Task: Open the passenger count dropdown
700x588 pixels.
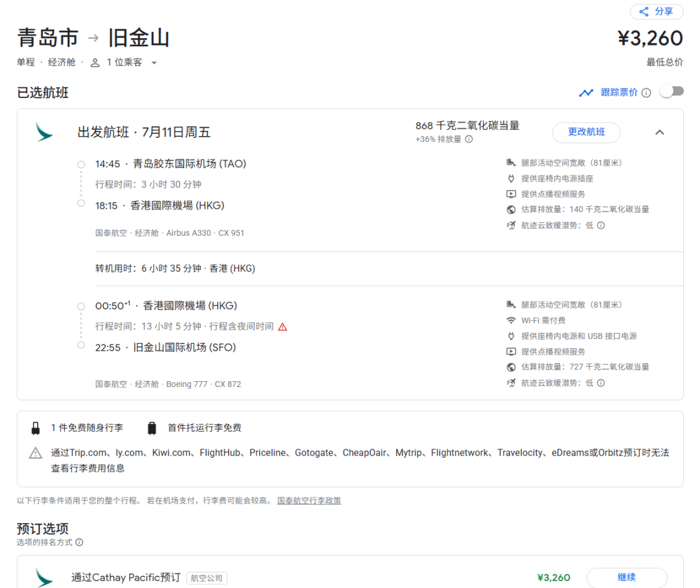Action: click(124, 62)
